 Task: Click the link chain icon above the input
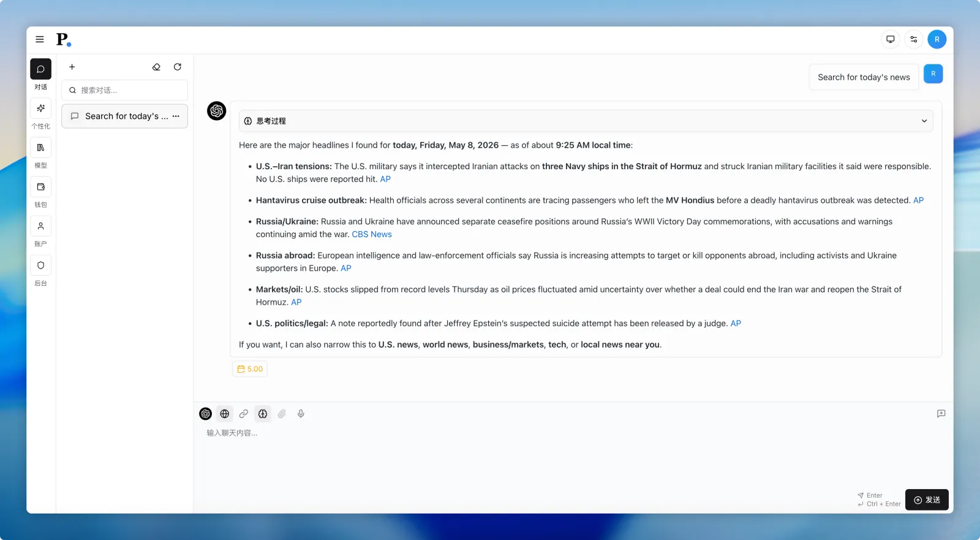[244, 414]
